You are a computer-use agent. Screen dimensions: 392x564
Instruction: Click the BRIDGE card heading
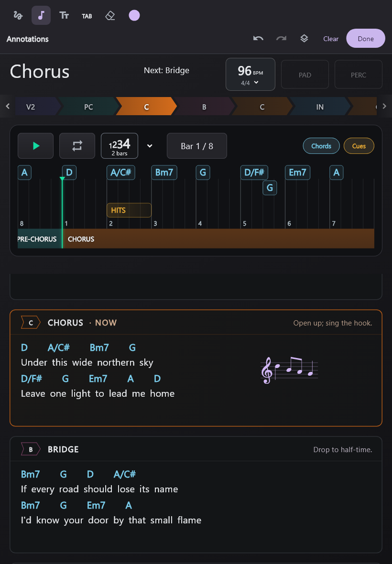[x=63, y=449]
